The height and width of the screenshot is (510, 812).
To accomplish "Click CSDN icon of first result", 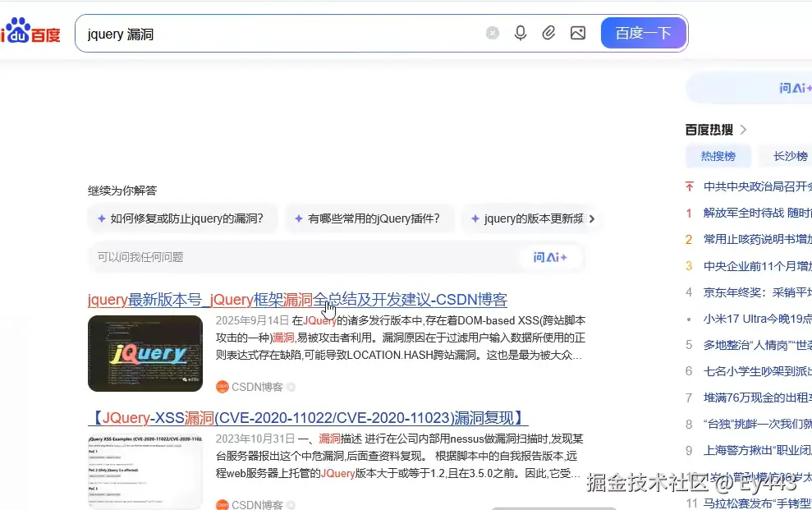I will (222, 387).
